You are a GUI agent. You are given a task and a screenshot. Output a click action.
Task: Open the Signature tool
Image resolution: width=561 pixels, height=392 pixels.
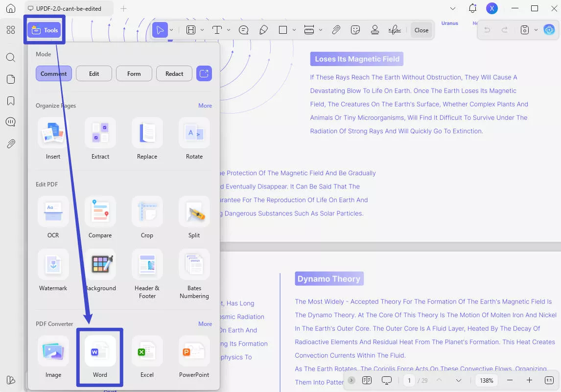click(394, 30)
